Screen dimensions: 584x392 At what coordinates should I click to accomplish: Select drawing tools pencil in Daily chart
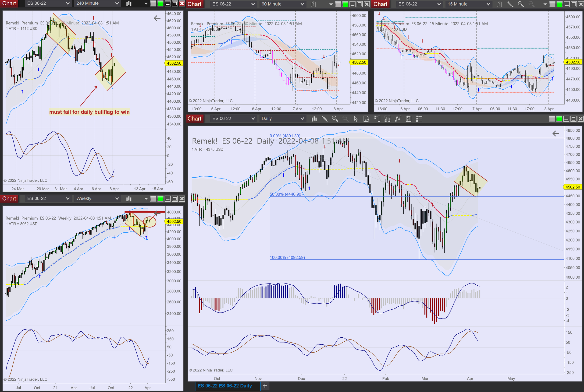point(324,119)
